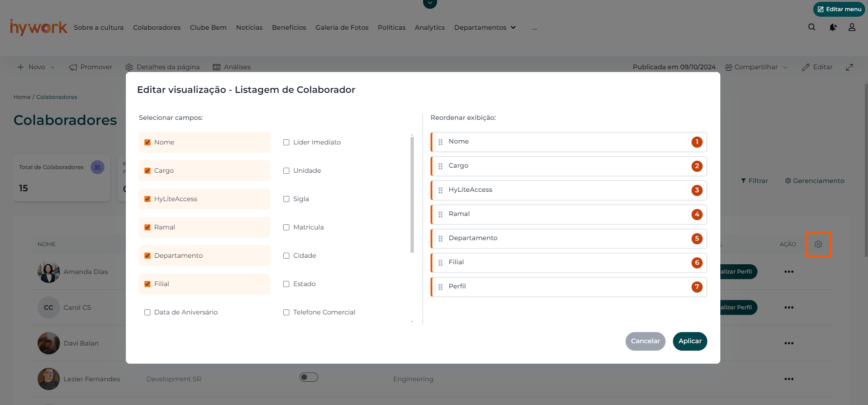
Task: Open the user profile icon
Action: point(852,27)
